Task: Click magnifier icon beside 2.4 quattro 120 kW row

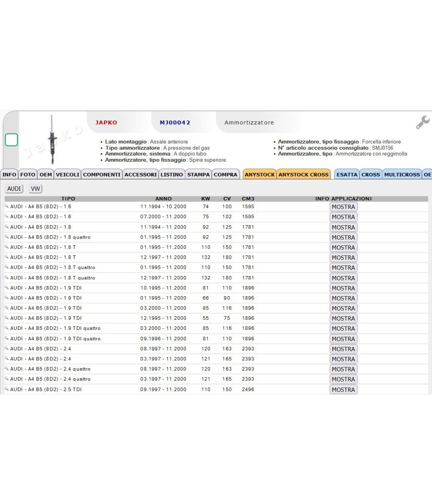Action: (x=6, y=369)
